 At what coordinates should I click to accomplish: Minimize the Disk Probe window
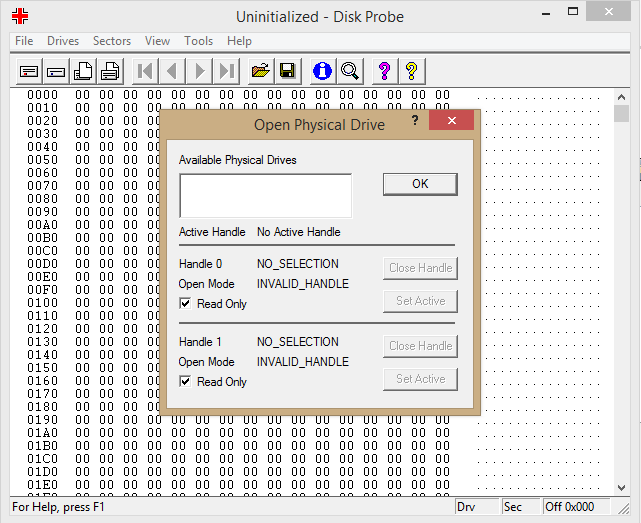click(x=546, y=13)
